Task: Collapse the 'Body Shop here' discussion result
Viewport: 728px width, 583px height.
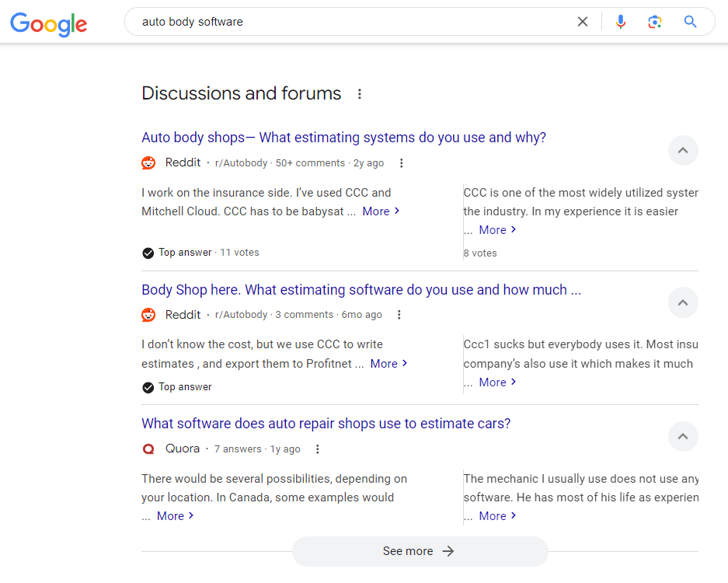Action: click(x=683, y=303)
